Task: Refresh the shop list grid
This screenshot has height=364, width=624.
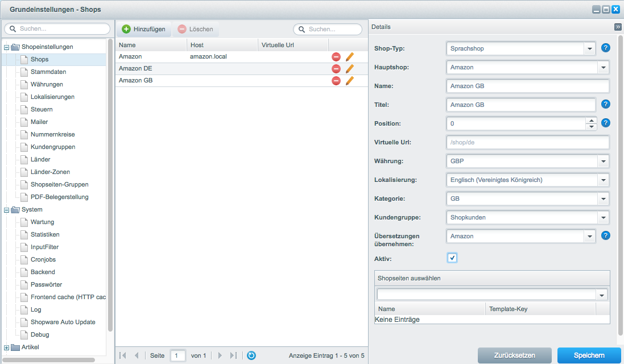Action: 251,355
